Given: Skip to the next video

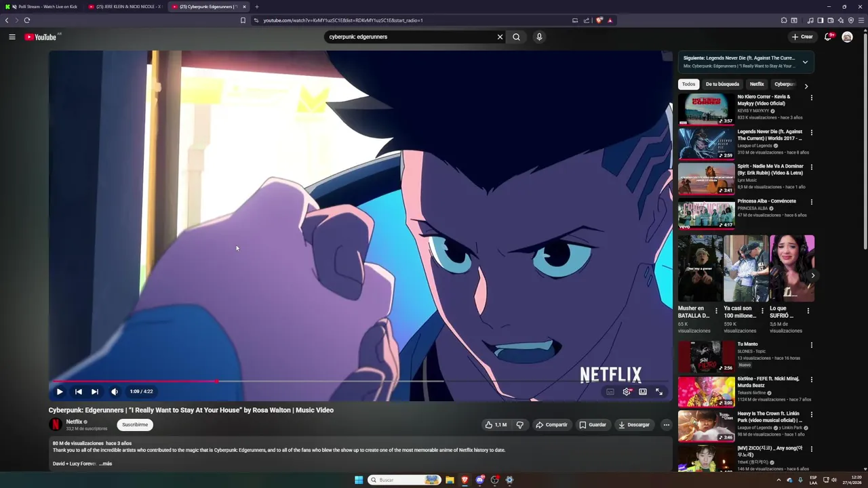Looking at the screenshot, I should click(x=95, y=391).
